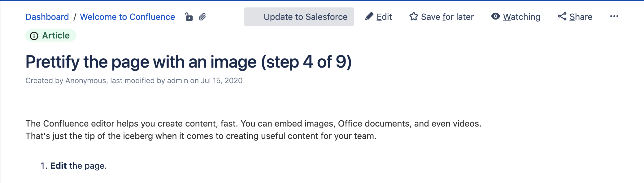Open attachments via the paperclip icon
The image size is (644, 183).
pos(202,17)
